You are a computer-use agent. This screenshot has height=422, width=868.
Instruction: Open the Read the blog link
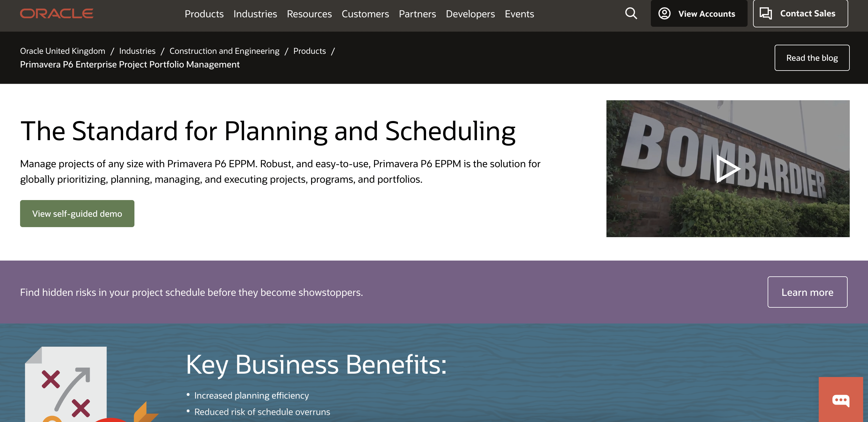tap(812, 57)
